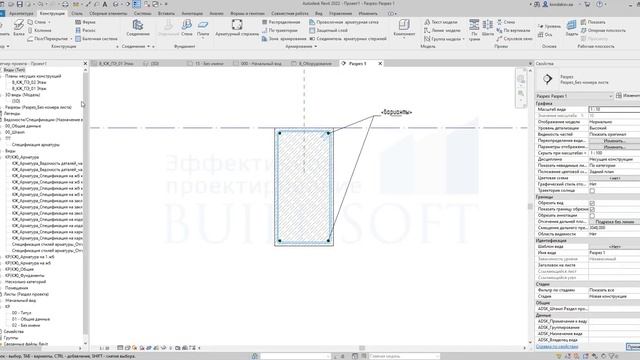Open Справка по свойствам link

[x=557, y=347]
